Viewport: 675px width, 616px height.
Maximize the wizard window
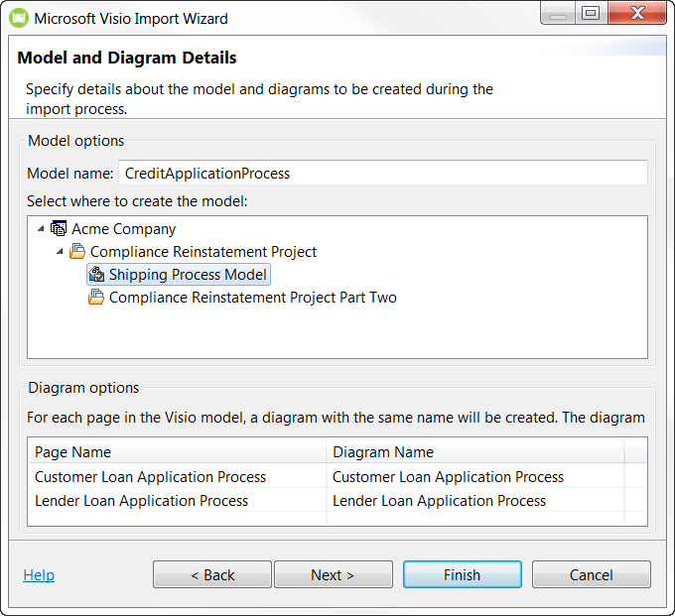coord(591,13)
